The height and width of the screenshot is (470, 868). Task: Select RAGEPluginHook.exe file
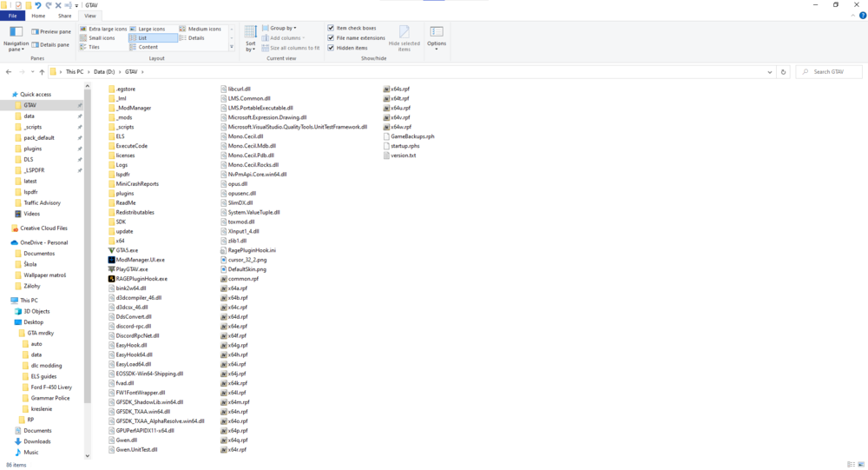coord(138,279)
